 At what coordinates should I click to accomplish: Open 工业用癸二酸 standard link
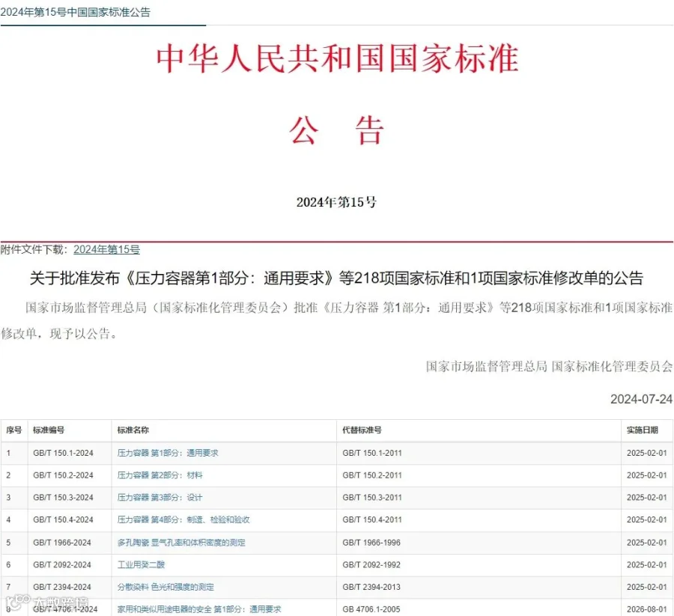tap(141, 564)
